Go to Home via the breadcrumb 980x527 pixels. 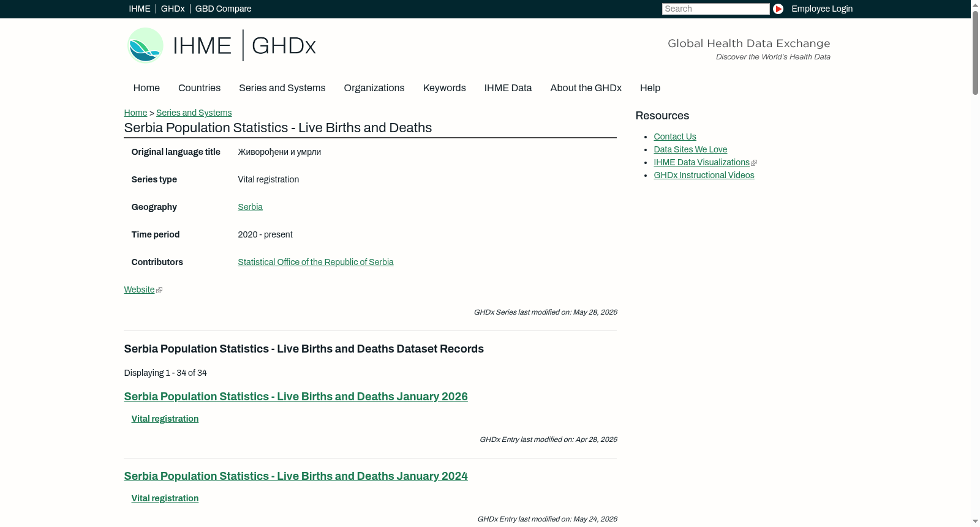(135, 113)
